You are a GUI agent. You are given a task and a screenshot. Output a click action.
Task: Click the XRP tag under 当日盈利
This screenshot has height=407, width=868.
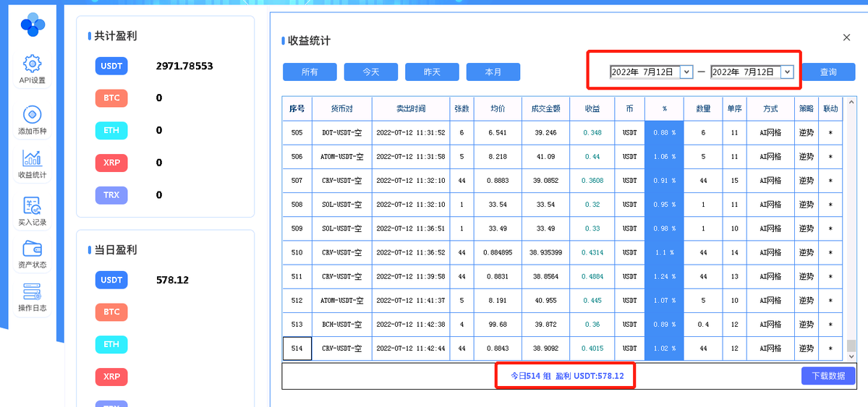pyautogui.click(x=111, y=377)
